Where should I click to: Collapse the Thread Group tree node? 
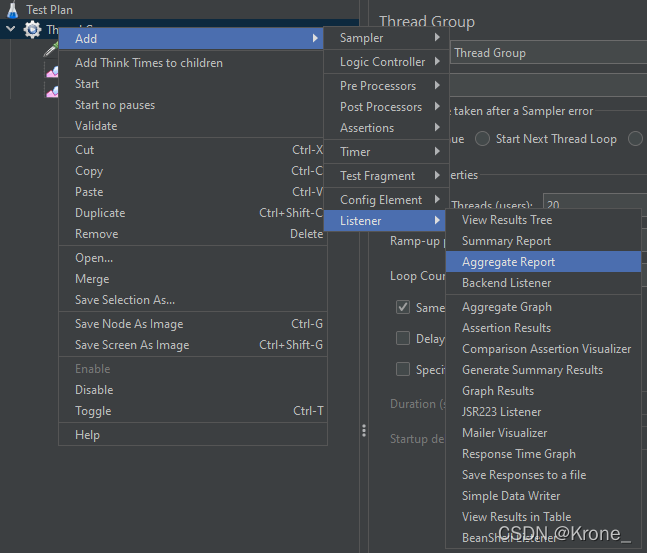pos(11,29)
